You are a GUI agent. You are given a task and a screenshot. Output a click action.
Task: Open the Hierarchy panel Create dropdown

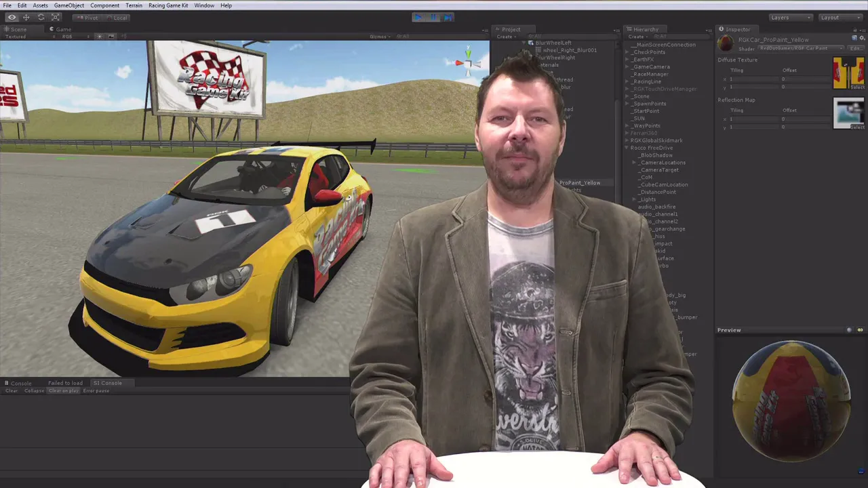coord(637,37)
